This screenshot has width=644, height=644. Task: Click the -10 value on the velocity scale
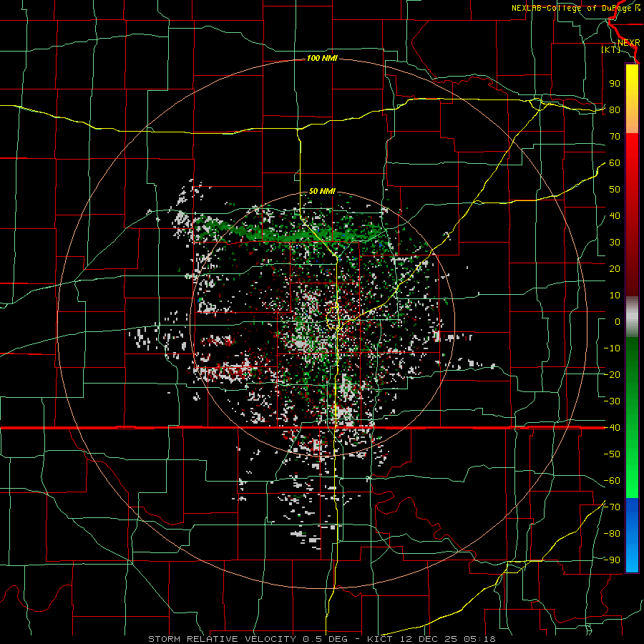[x=612, y=348]
